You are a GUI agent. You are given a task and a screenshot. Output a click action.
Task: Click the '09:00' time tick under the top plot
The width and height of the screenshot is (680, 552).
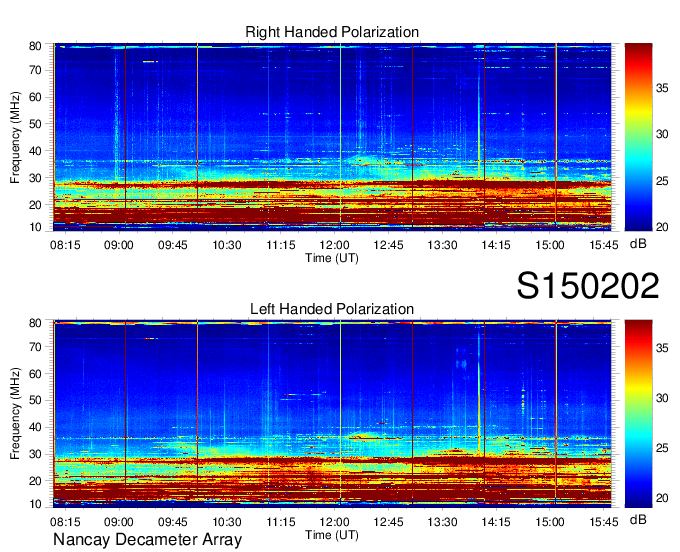point(119,245)
